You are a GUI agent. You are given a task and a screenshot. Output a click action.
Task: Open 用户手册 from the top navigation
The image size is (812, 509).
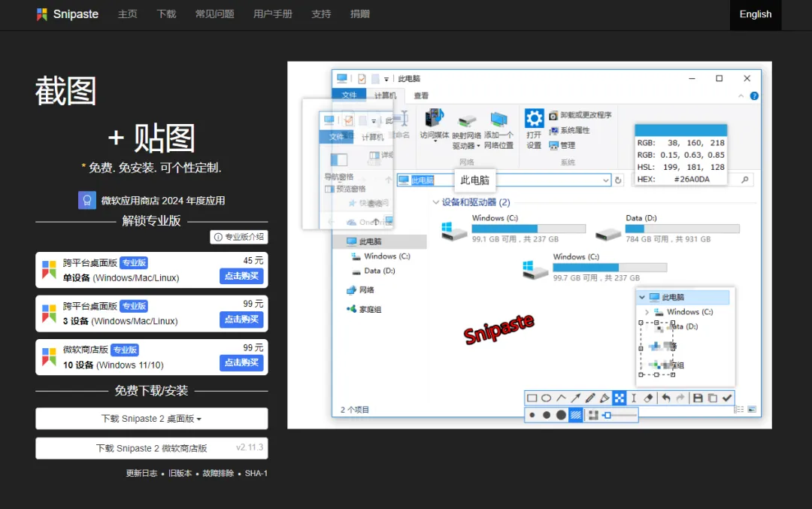click(273, 14)
